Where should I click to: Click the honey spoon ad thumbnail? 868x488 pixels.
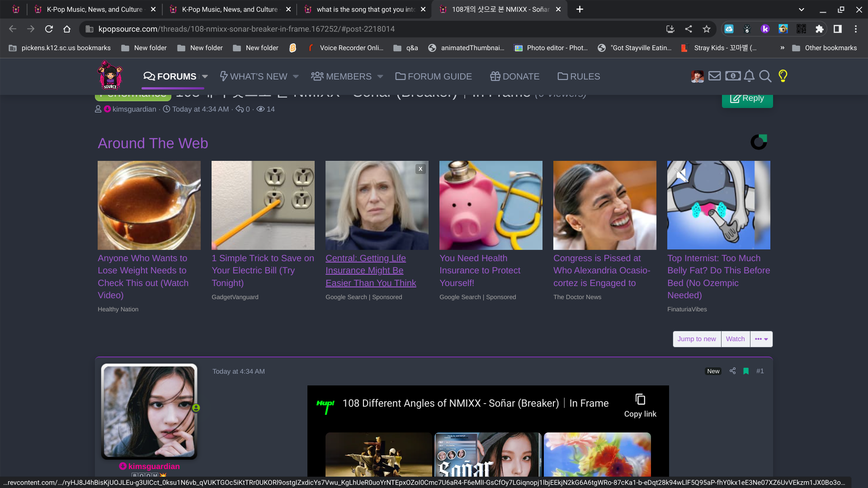(x=149, y=205)
